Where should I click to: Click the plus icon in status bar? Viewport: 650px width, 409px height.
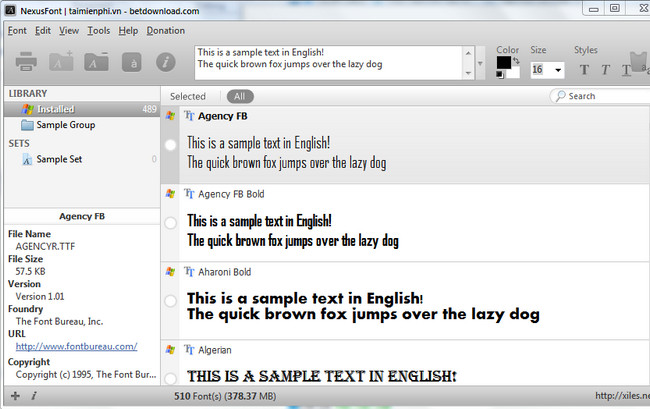pos(15,396)
